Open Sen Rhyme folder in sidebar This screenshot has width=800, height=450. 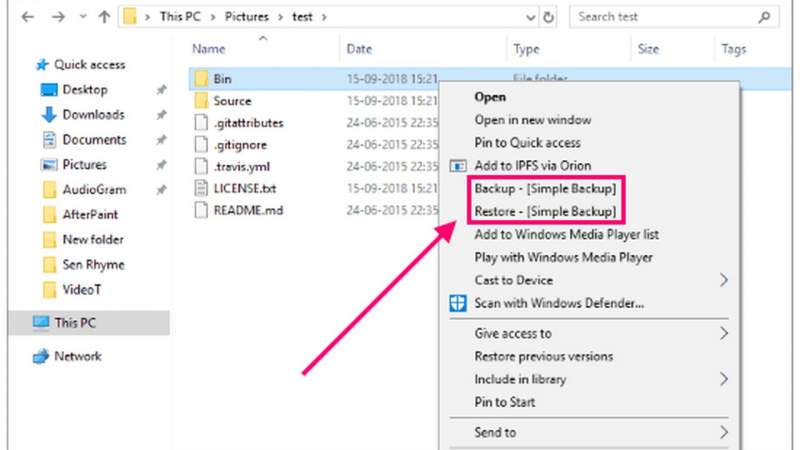(93, 265)
